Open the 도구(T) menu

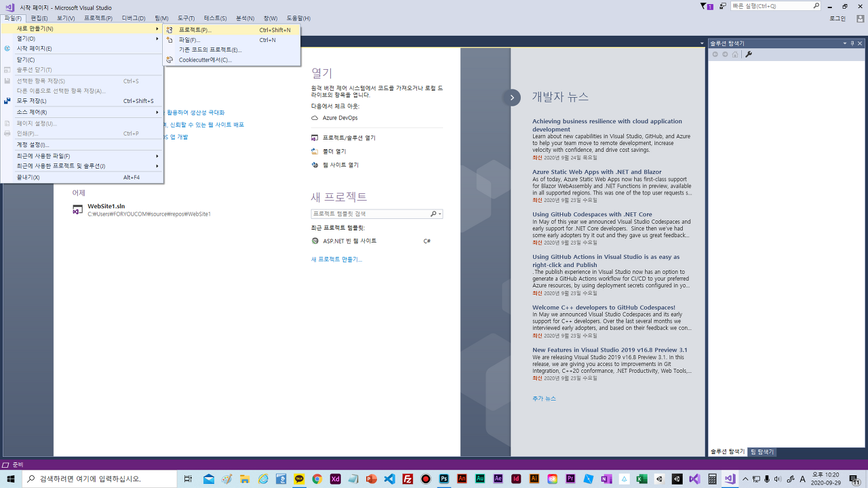(x=186, y=18)
